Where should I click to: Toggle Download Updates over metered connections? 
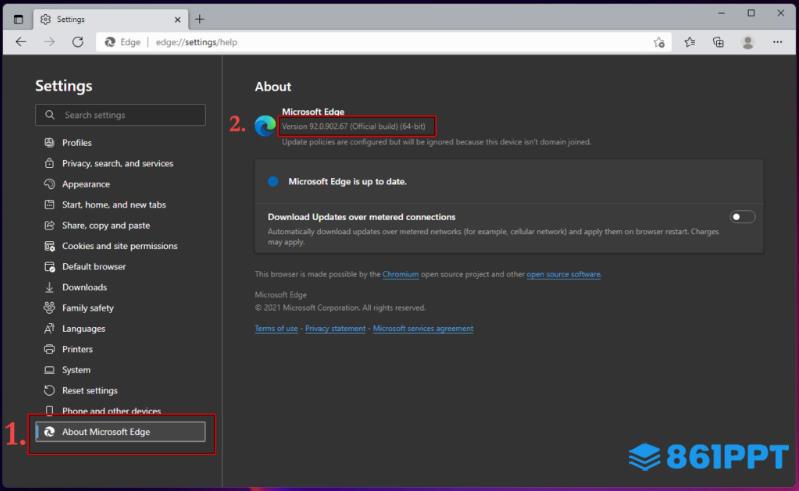[742, 217]
